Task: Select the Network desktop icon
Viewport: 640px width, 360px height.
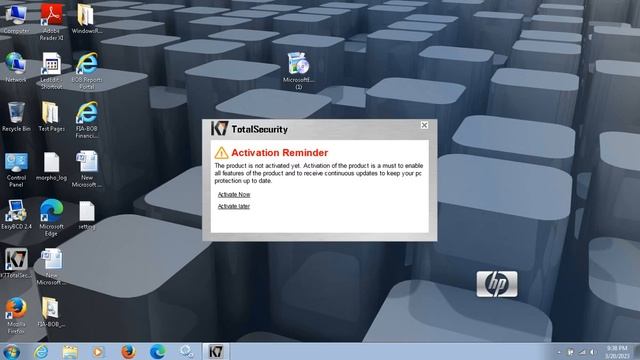Action: click(16, 68)
